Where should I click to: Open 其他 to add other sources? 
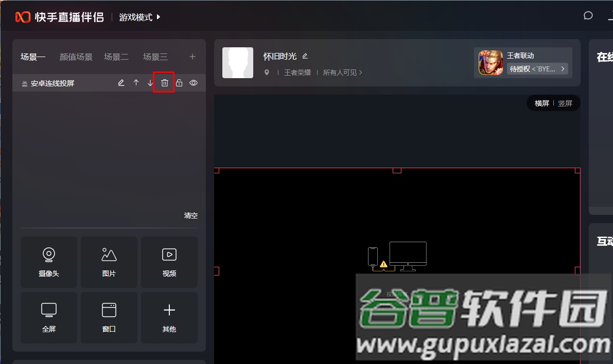(x=169, y=317)
